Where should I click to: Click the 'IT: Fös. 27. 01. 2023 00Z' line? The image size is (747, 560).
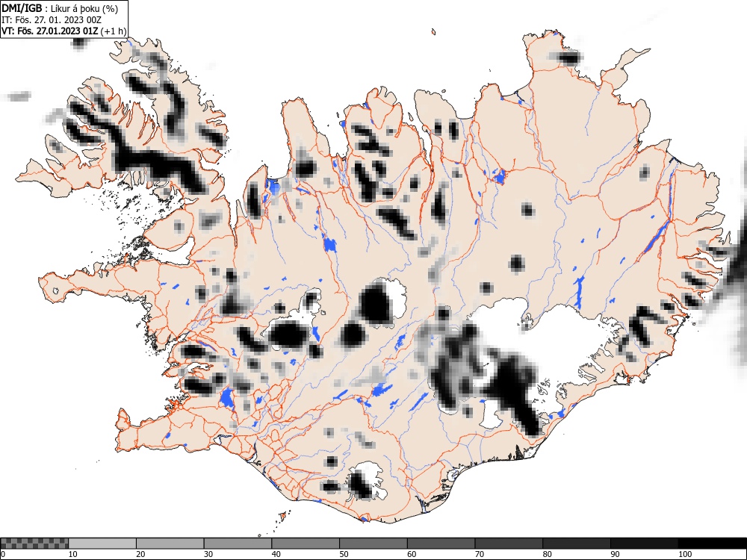coord(52,20)
